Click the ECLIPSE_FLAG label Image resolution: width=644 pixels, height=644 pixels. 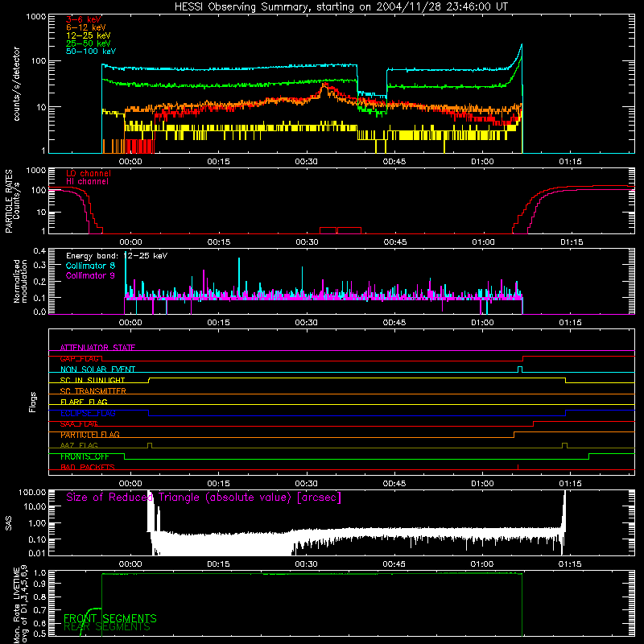[x=88, y=413]
